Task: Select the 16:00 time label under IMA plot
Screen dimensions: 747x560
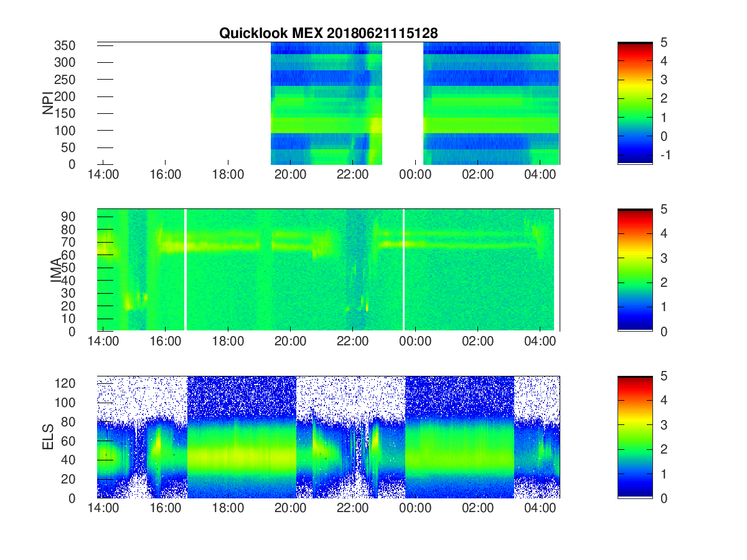Action: pyautogui.click(x=166, y=342)
